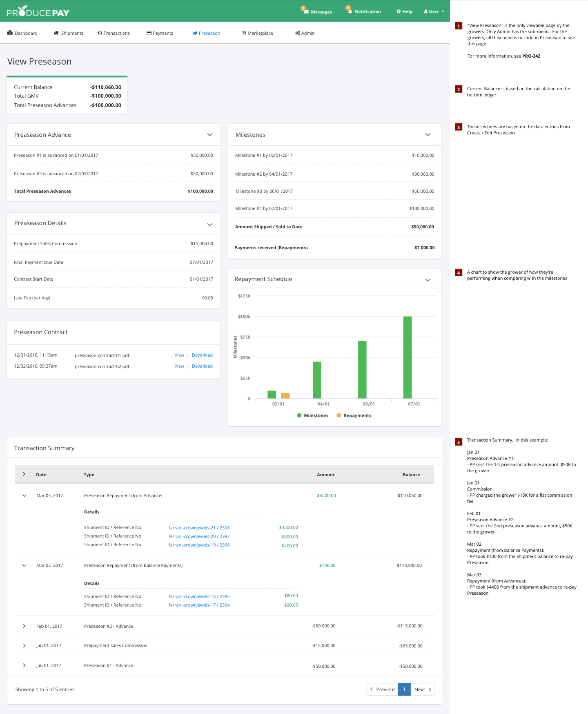
Task: Click the Admin gears icon
Action: coord(298,33)
